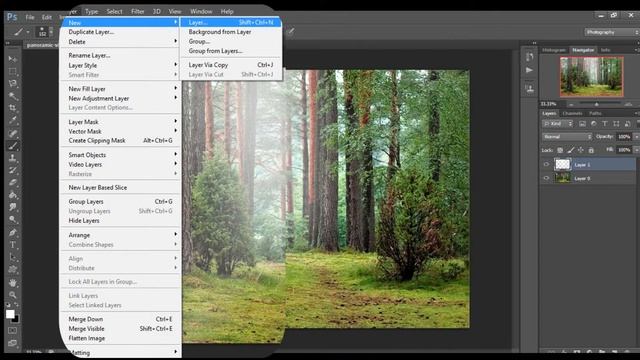This screenshot has height=360, width=640.
Task: Click Duplicate Layer... menu entry
Action: (120, 32)
